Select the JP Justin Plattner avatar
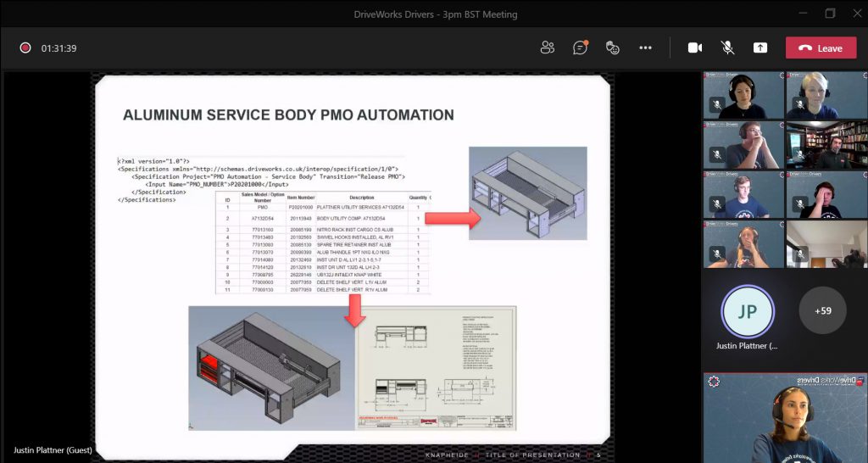 748,310
